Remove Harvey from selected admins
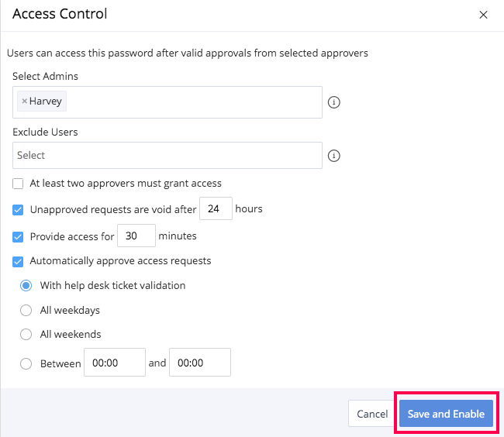The width and height of the screenshot is (504, 437). point(24,102)
